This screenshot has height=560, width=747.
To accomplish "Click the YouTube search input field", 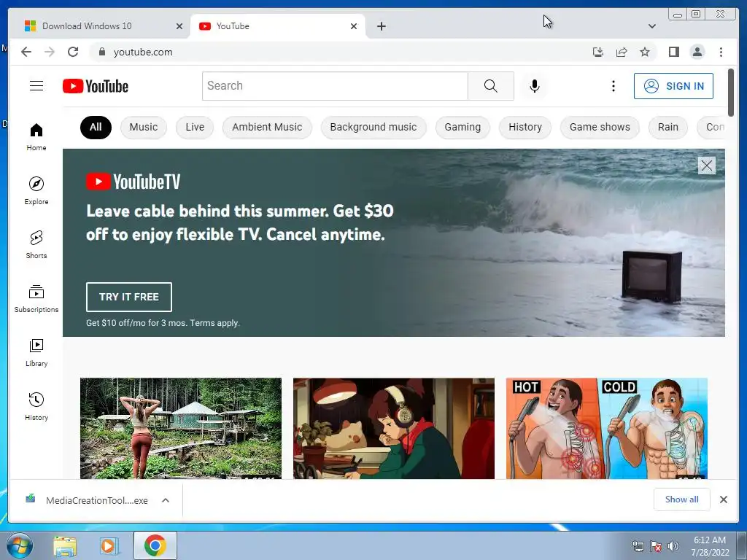I will pos(336,86).
